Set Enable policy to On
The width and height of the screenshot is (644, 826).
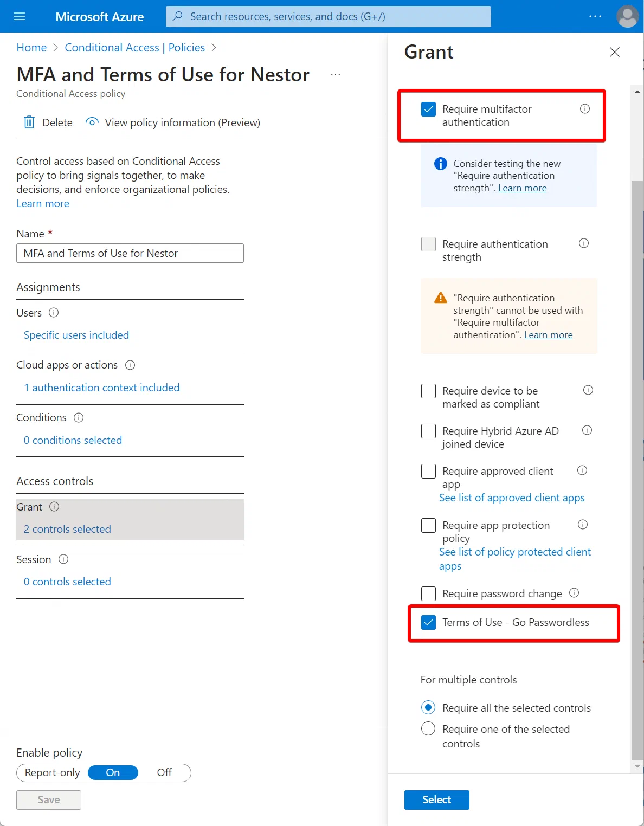(113, 772)
